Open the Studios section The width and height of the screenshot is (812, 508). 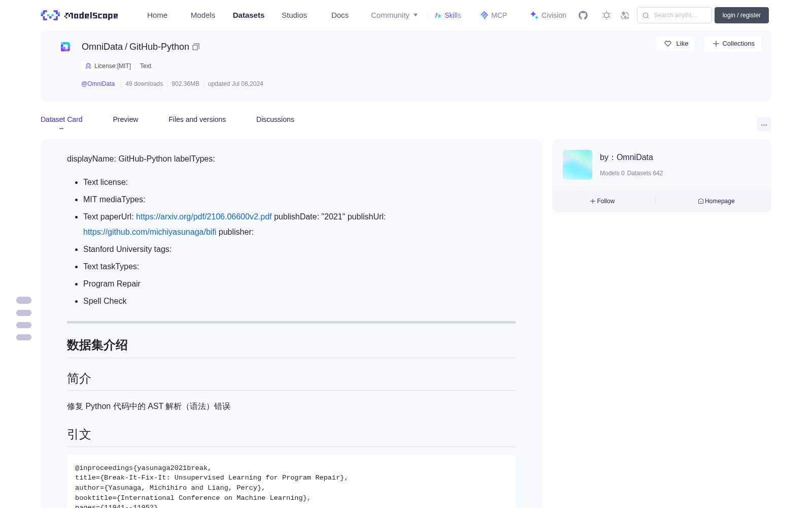[294, 15]
